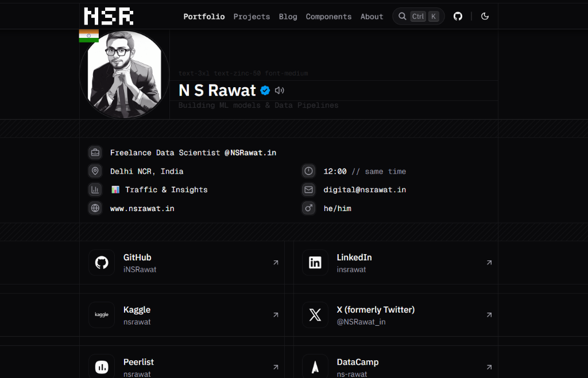Click the About nav link
Screen dimensions: 588x378
tap(372, 17)
